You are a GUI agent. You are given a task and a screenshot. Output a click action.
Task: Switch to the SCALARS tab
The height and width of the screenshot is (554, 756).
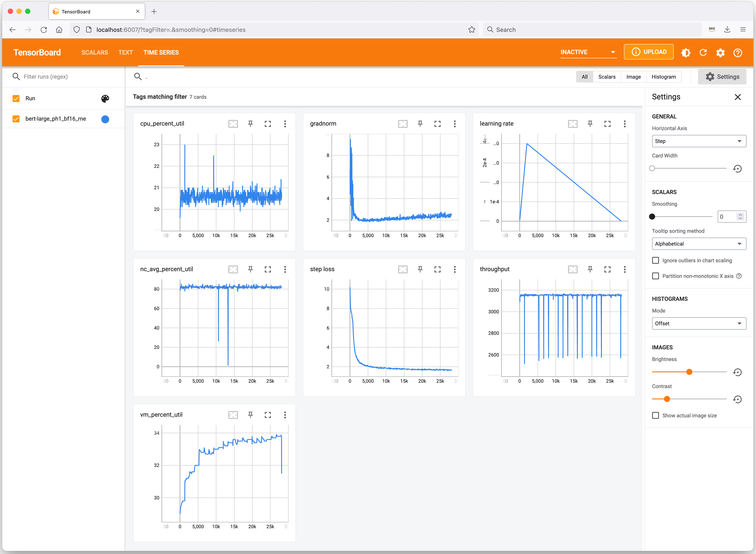94,52
